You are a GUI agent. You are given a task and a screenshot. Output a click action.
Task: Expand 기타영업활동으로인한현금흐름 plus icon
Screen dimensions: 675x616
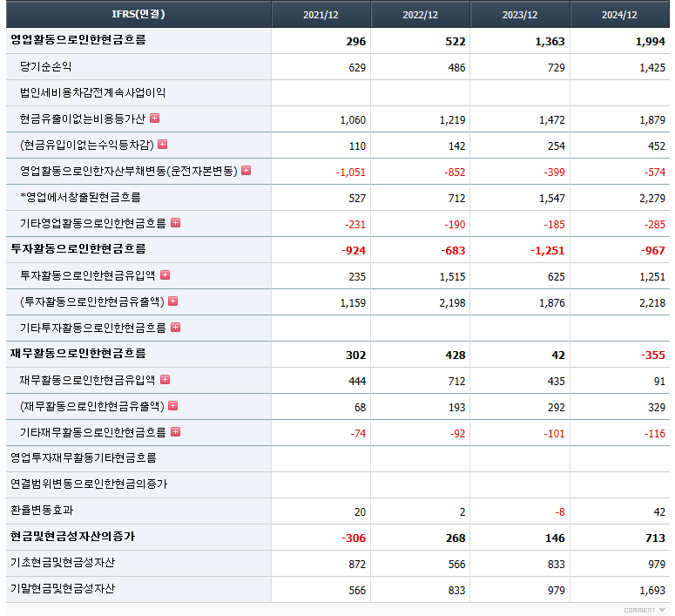click(x=175, y=223)
